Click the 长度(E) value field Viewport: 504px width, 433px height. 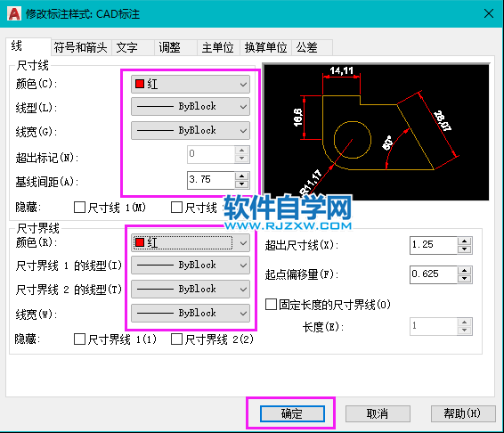pyautogui.click(x=434, y=326)
